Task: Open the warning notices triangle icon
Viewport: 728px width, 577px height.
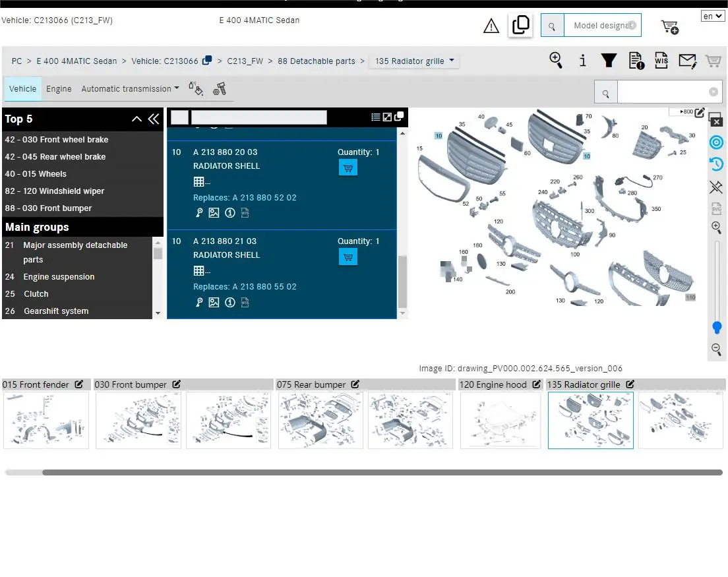Action: point(491,26)
